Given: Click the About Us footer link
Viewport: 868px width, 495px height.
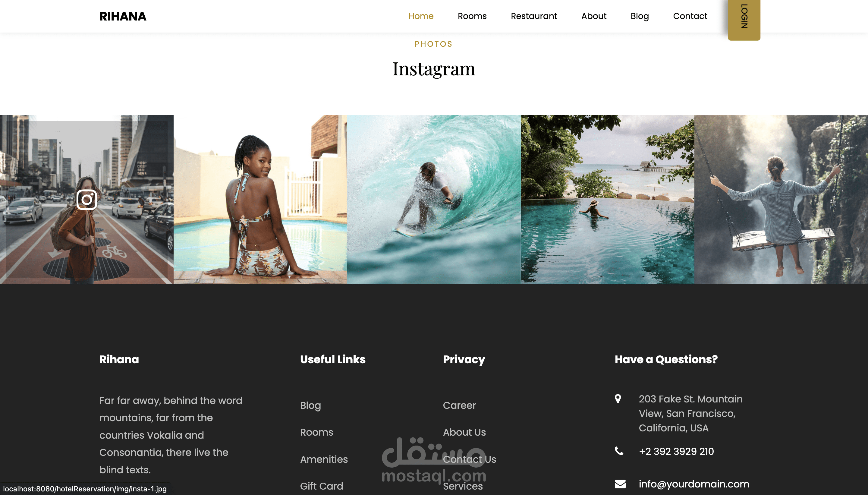Looking at the screenshot, I should (x=464, y=432).
